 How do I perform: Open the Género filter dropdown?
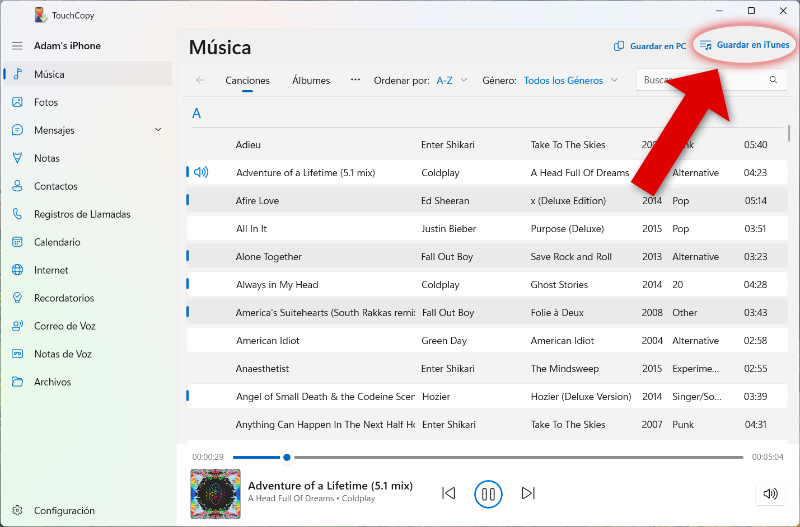pyautogui.click(x=570, y=80)
